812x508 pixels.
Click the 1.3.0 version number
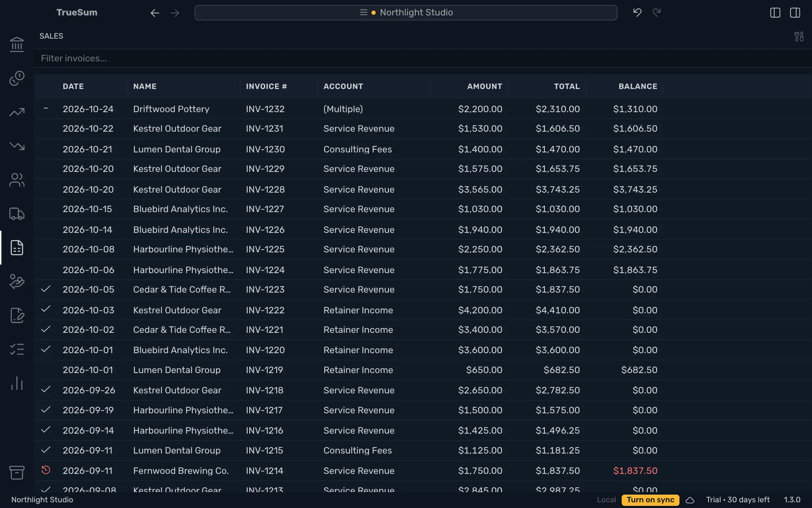coord(792,500)
